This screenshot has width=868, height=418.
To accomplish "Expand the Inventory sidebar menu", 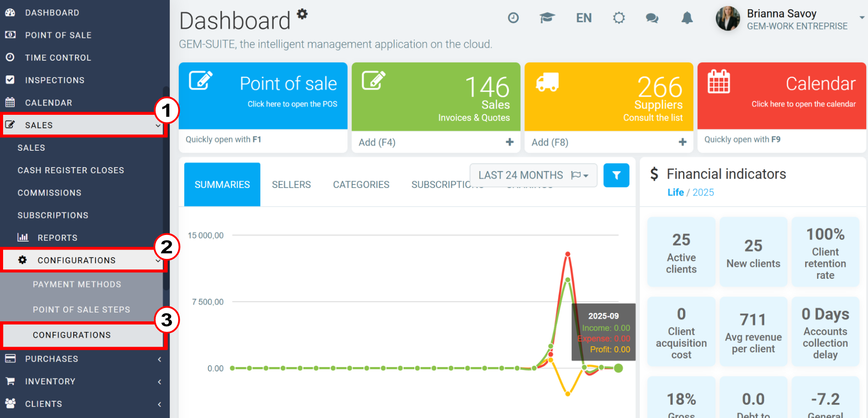I will (x=83, y=381).
